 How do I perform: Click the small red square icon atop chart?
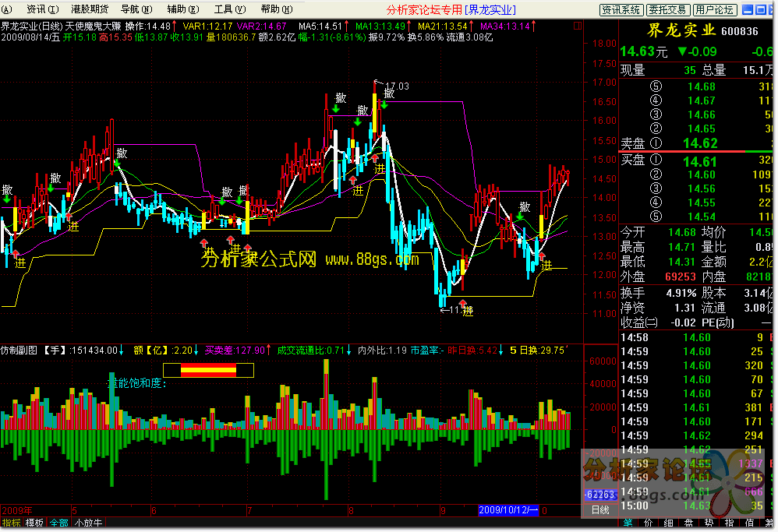coord(577,25)
